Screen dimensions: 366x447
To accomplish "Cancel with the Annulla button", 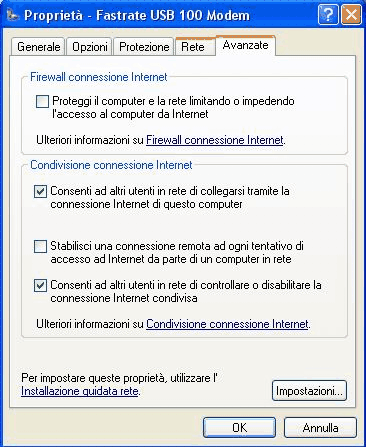I will (x=320, y=427).
